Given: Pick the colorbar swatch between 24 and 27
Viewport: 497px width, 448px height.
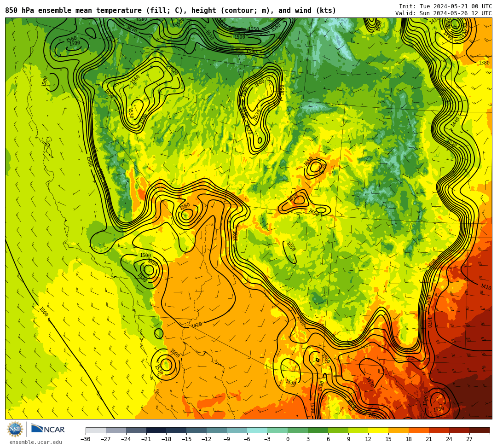Looking at the screenshot, I should 460,430.
